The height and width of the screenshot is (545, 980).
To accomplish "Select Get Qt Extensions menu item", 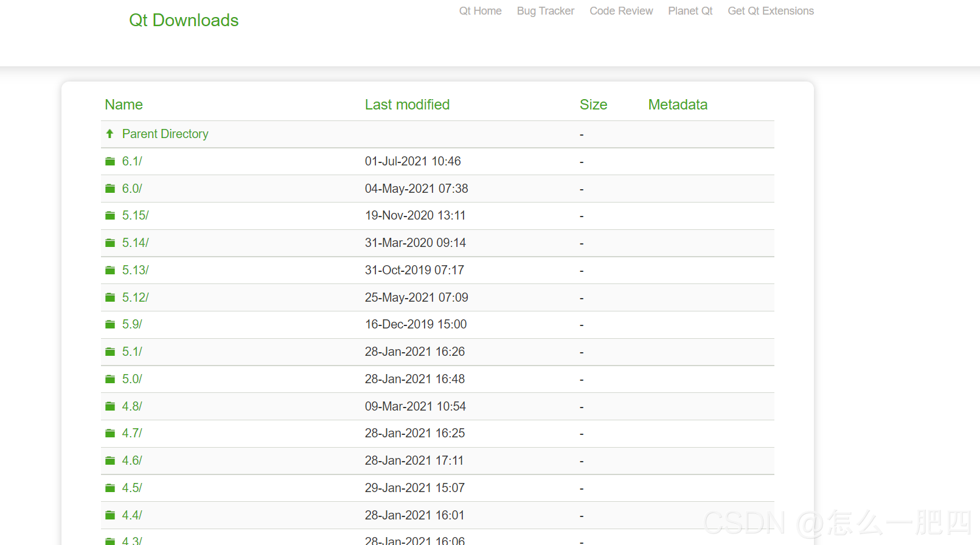I will [771, 11].
